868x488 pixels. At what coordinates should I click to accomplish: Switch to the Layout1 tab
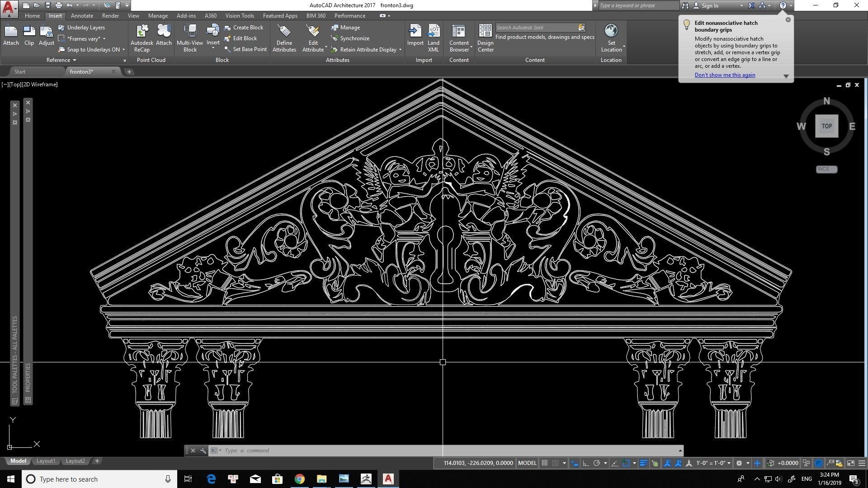coord(46,461)
